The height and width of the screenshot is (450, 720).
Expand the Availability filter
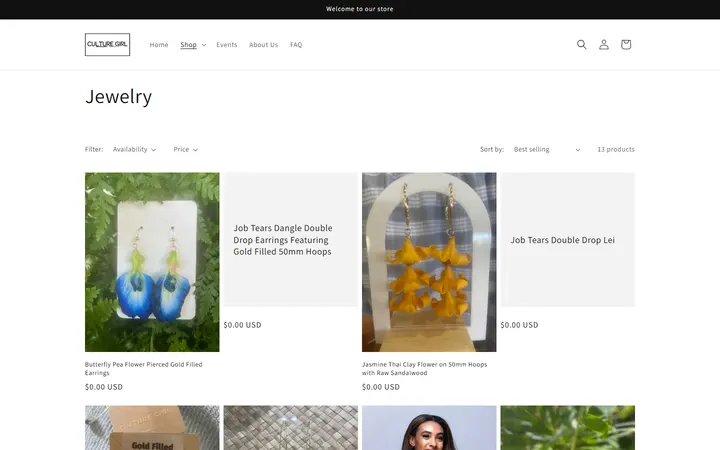coord(135,149)
